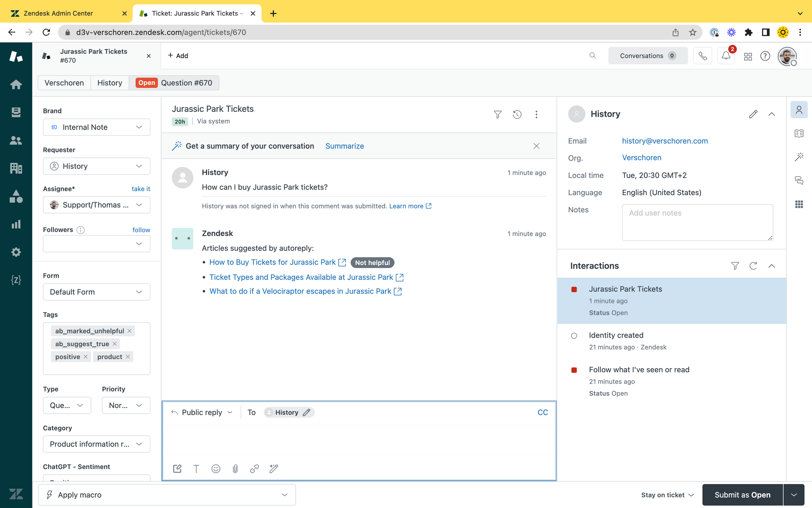Screen dimensions: 812x508
Task: Switch to the Verschoren organization tab
Action: click(64, 83)
